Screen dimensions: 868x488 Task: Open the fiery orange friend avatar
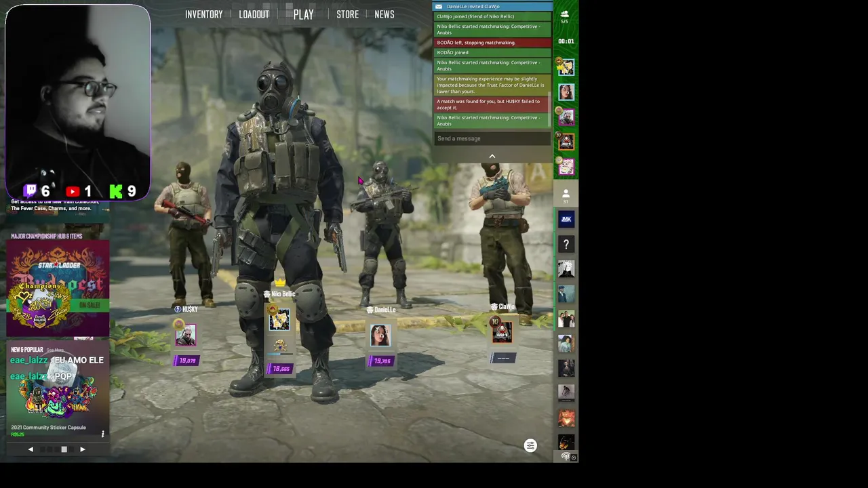[x=566, y=418]
